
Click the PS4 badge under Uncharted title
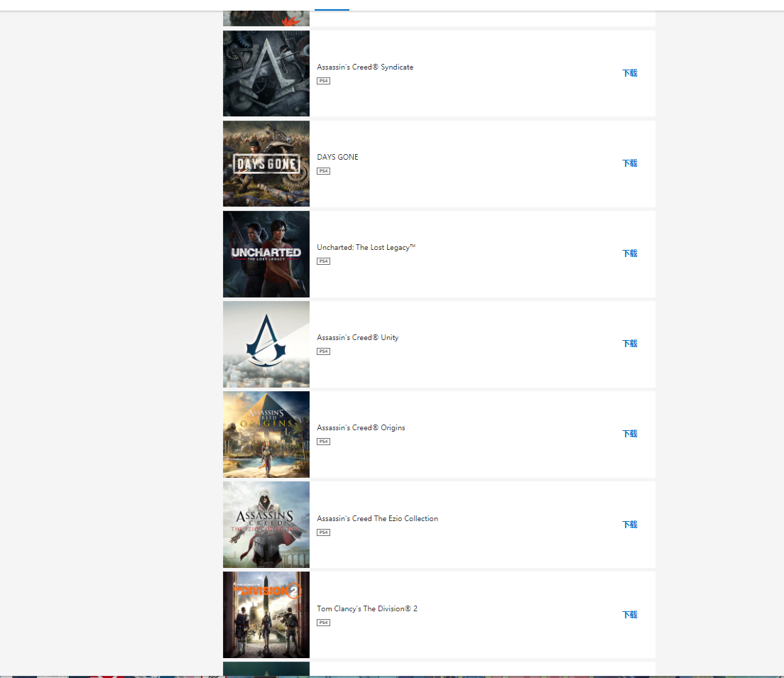(323, 261)
